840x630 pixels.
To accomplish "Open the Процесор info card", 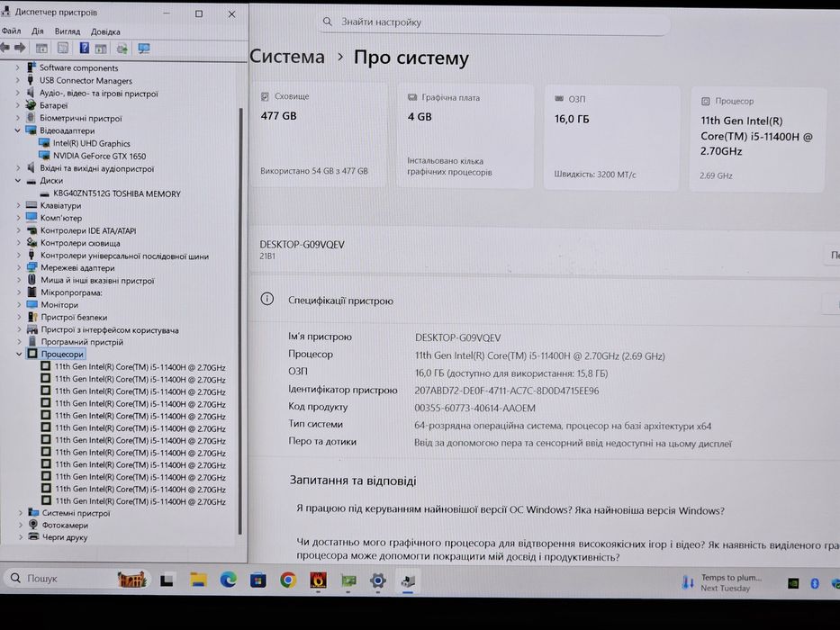I will coord(757,139).
